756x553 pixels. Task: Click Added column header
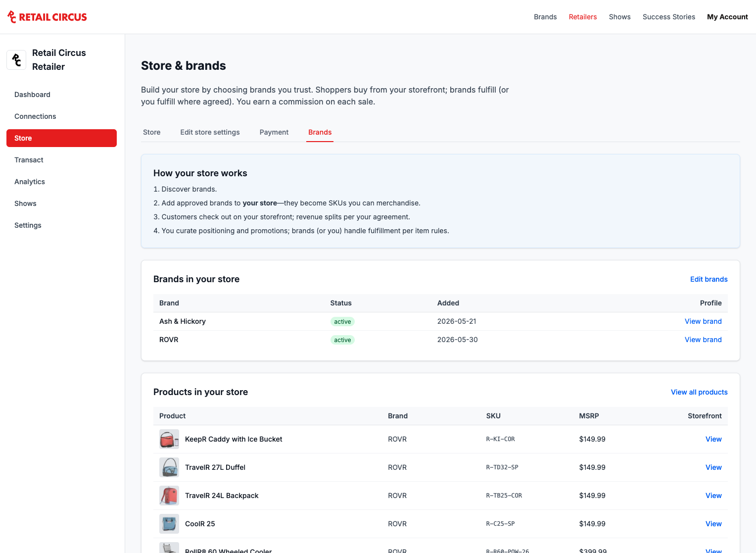(448, 303)
